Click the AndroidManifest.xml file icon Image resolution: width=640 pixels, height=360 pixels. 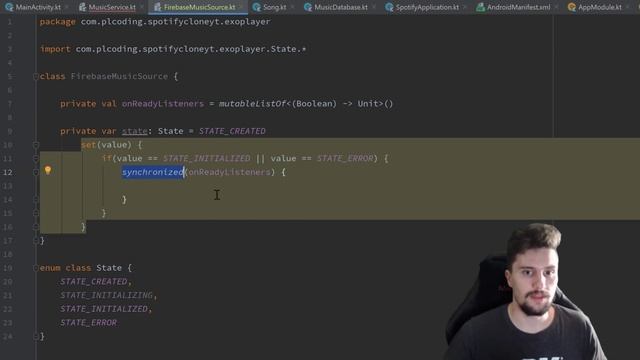coord(480,7)
